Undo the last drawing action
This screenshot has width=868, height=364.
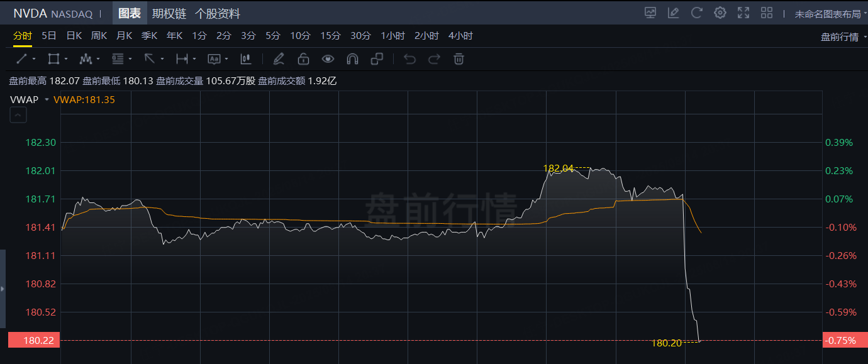click(410, 59)
